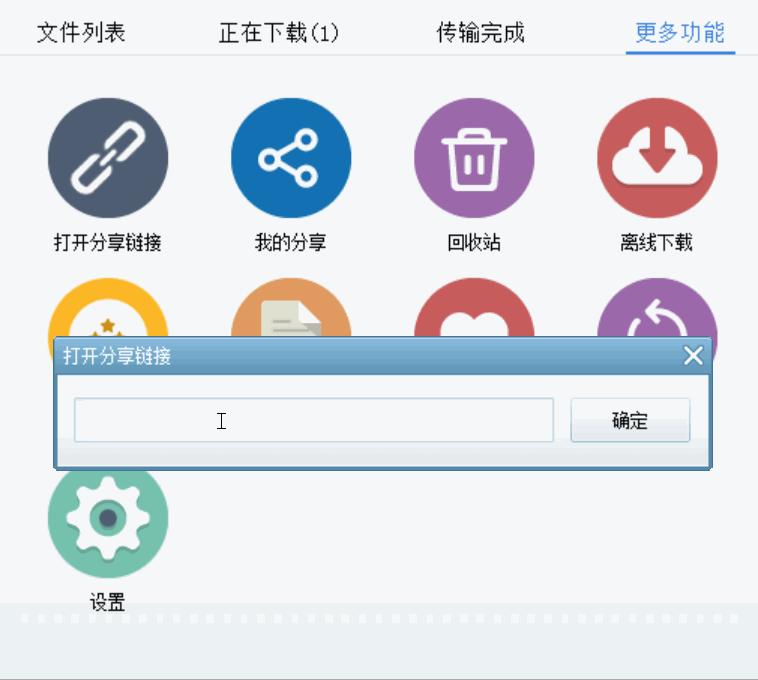Screen dimensions: 758x680
Task: Open the 我的分享 share icon
Action: 291,158
